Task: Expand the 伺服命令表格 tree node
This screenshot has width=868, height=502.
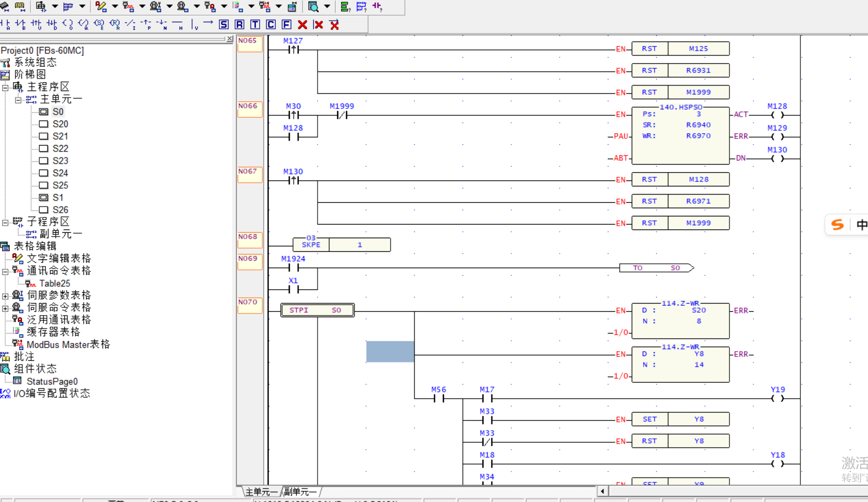Action: click(5, 308)
